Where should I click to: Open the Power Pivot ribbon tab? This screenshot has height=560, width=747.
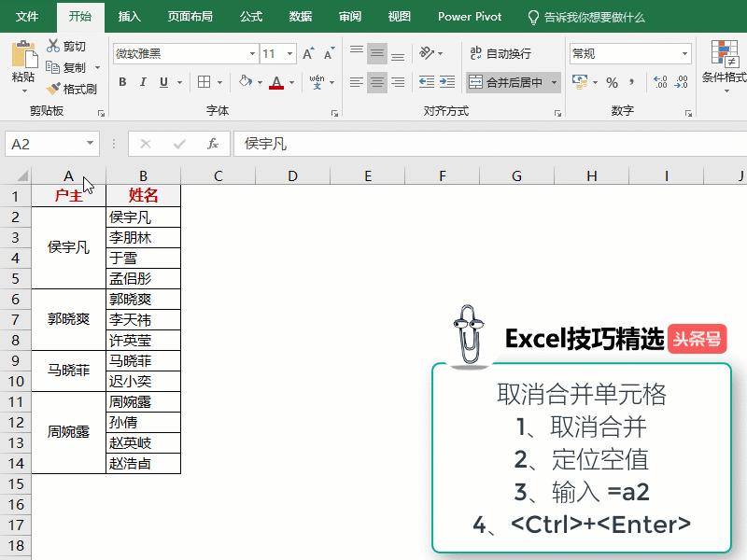coord(470,16)
